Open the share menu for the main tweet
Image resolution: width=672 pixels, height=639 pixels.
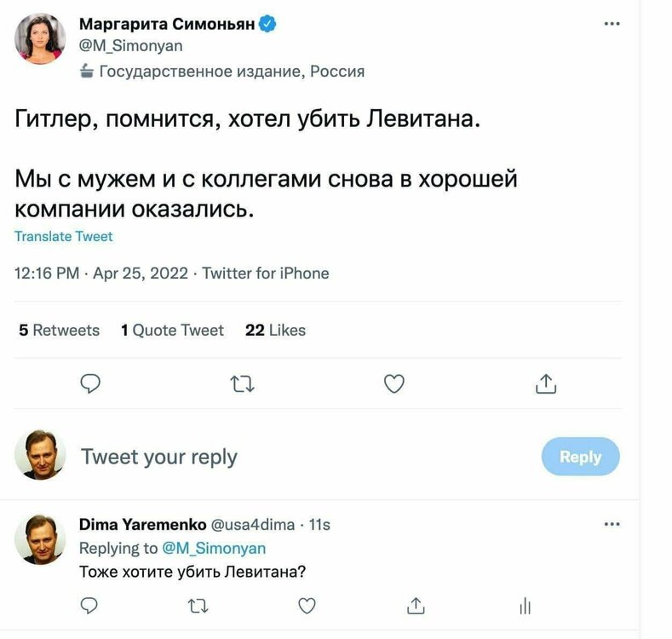click(545, 385)
